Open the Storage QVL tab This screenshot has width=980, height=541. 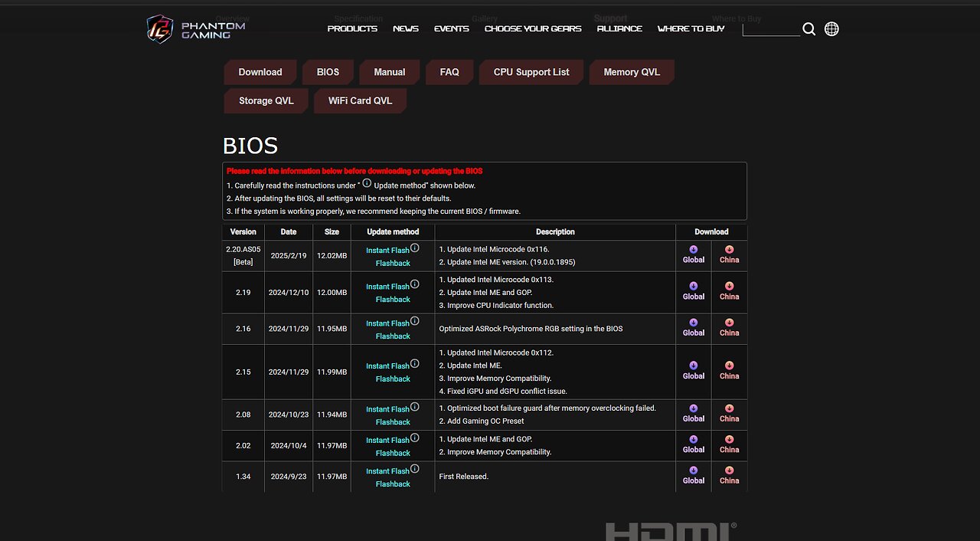pos(266,100)
